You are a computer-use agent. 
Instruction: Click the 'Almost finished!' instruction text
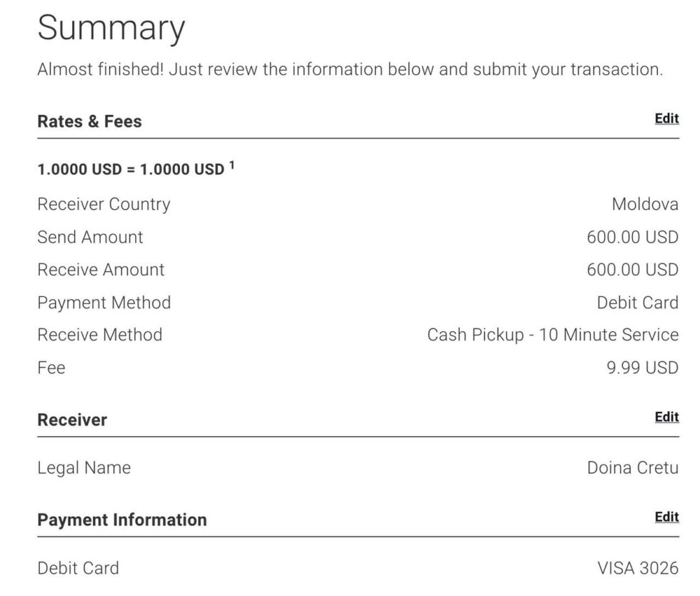tap(350, 70)
